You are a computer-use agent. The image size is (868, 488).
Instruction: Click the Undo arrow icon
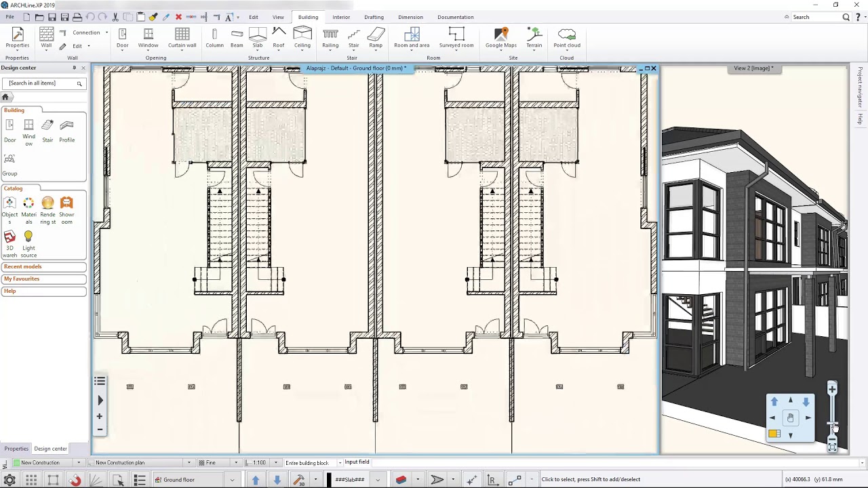90,17
